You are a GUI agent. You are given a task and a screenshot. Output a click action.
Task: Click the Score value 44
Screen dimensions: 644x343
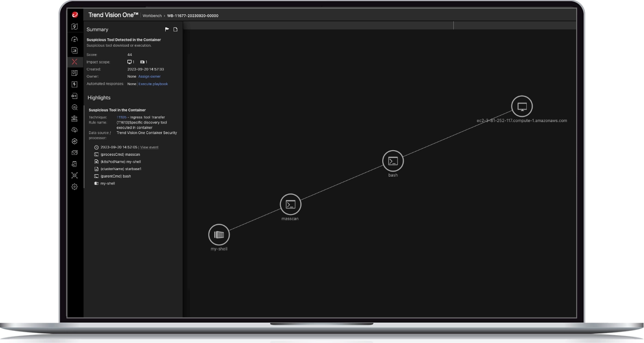click(130, 55)
